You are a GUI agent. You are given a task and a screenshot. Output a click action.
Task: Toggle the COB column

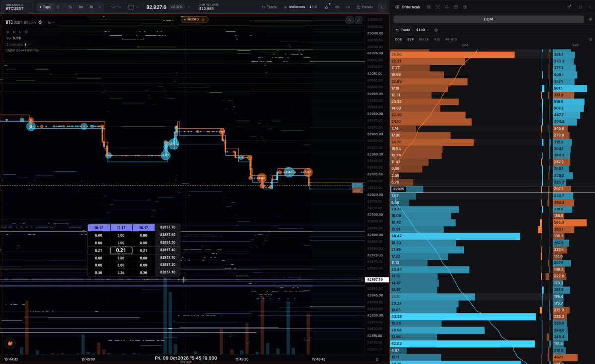pyautogui.click(x=398, y=39)
